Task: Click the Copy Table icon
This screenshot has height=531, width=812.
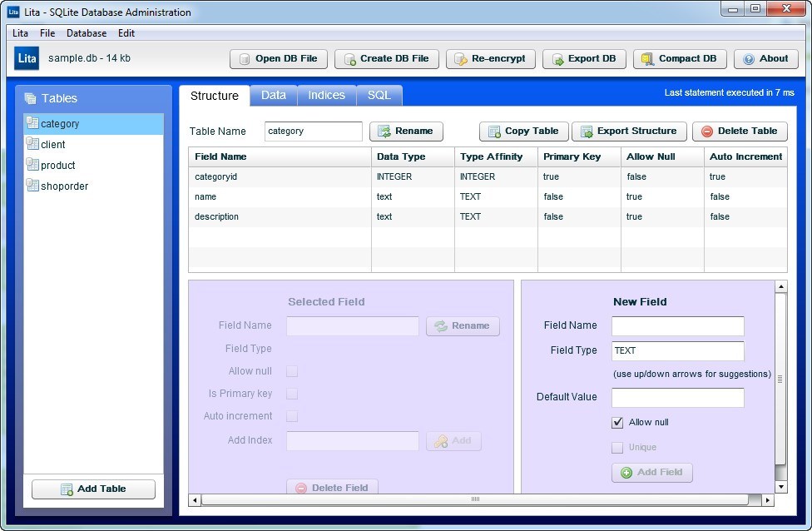Action: click(x=494, y=132)
